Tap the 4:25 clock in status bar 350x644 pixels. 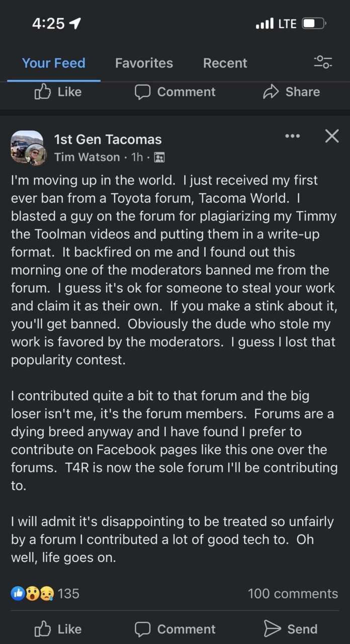[x=49, y=24]
